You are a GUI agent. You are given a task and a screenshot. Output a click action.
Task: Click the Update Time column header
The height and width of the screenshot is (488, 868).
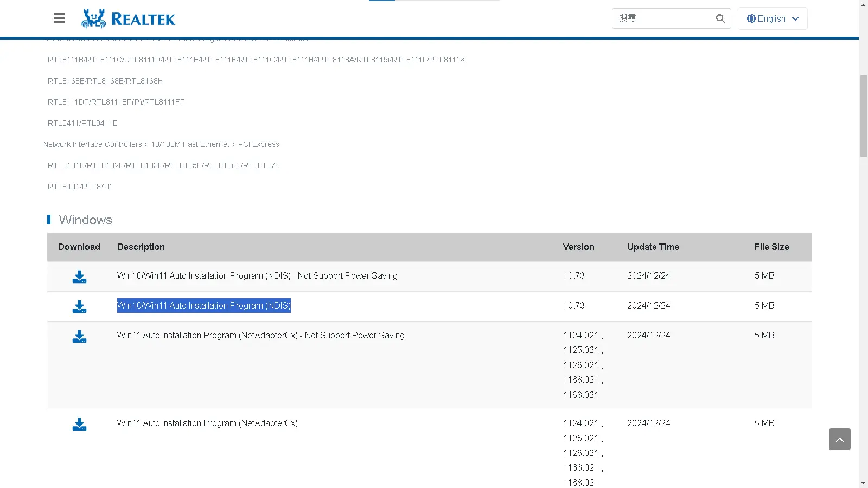(653, 247)
